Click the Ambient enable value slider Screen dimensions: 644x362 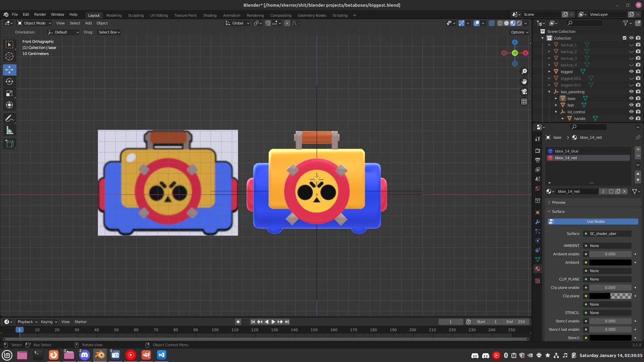610,254
